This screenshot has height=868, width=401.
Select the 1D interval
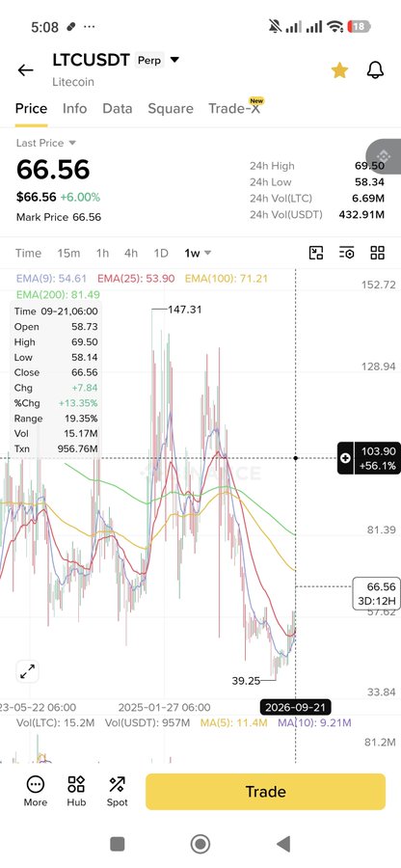click(x=160, y=253)
